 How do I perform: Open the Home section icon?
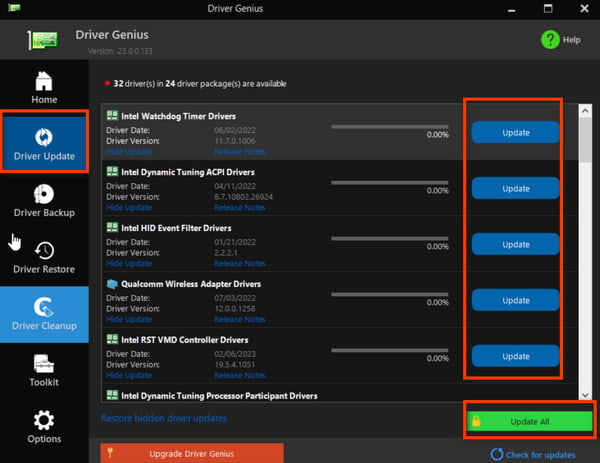tap(44, 81)
